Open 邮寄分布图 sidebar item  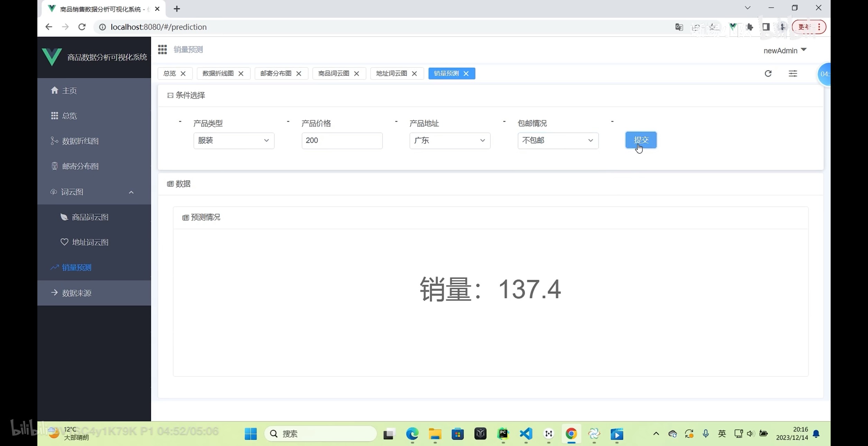point(80,166)
